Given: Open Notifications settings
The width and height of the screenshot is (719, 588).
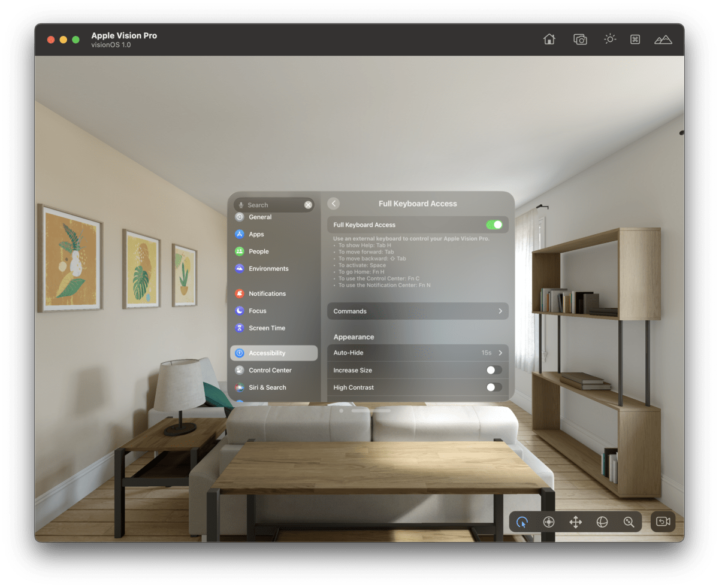Looking at the screenshot, I should [x=274, y=293].
